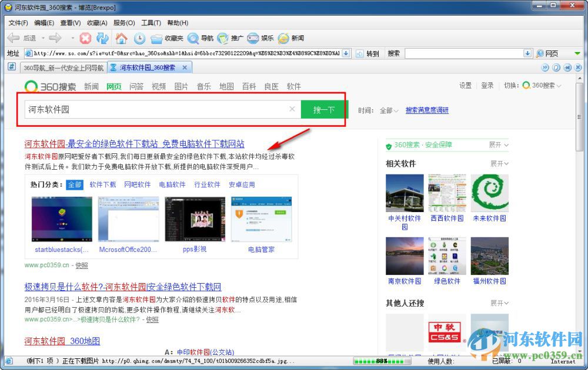The width and height of the screenshot is (588, 370).
Task: Click the 导航 toolbar icon
Action: pos(200,38)
